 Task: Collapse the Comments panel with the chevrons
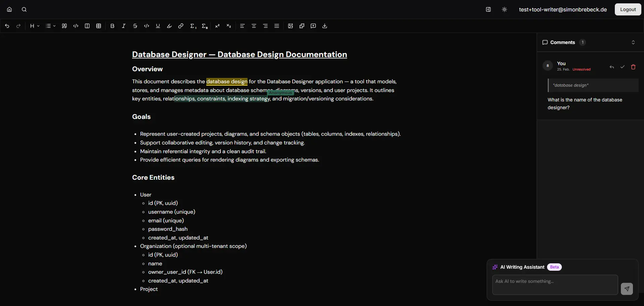[x=633, y=42]
